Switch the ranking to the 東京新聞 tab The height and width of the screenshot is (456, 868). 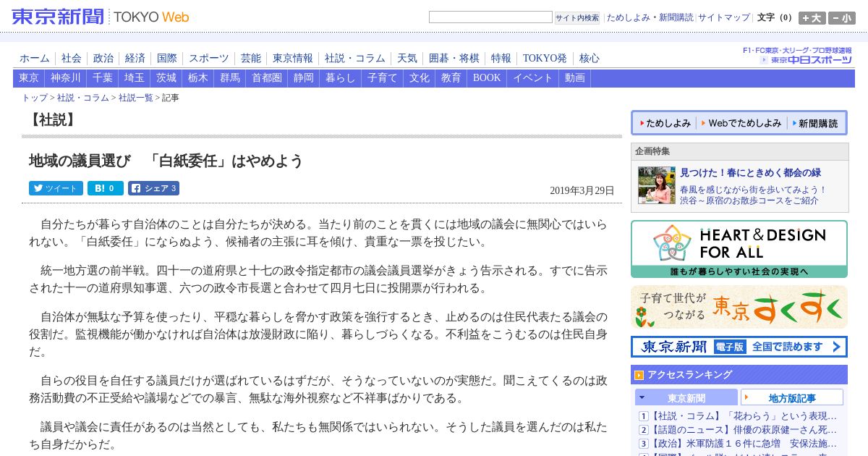(686, 397)
